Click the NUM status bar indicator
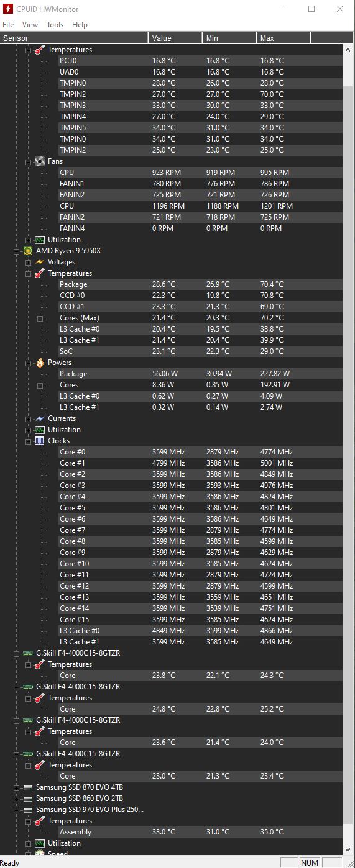Screen dimensions: 355x868 (309, 862)
